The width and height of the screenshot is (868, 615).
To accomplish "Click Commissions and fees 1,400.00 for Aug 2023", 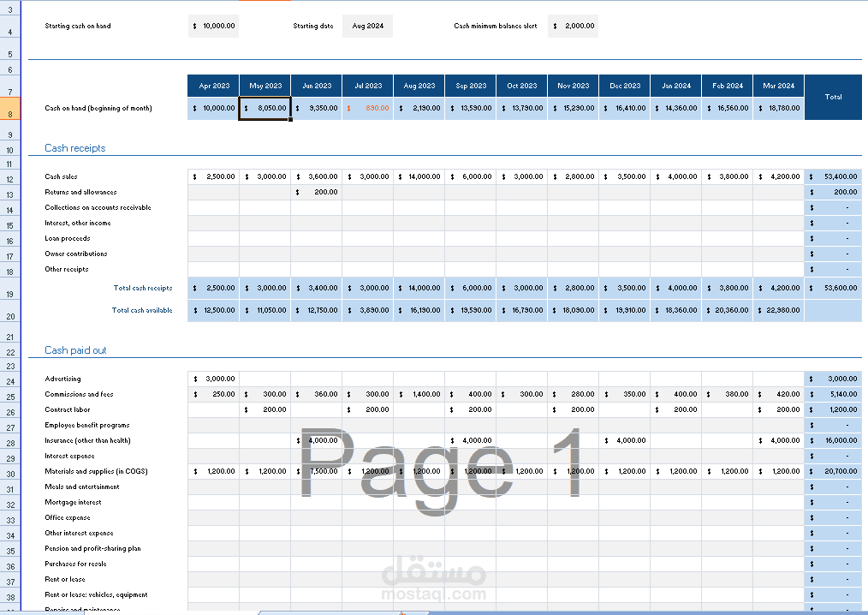I will click(x=419, y=395).
